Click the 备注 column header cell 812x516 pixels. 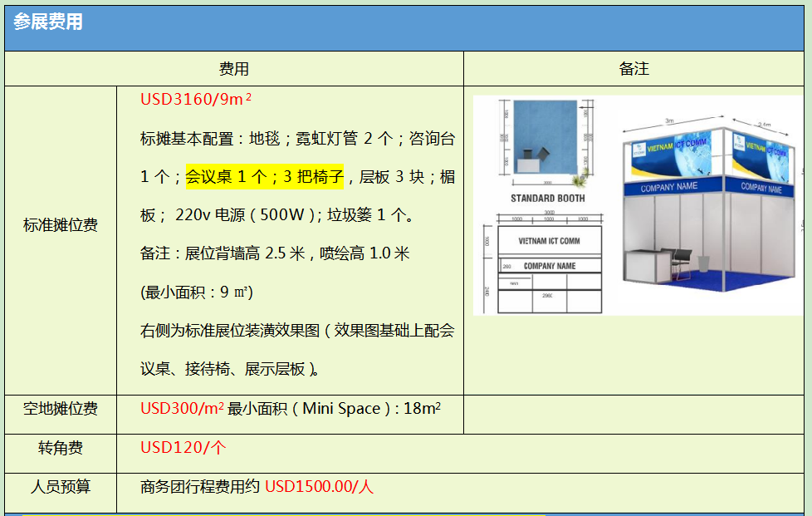coord(633,69)
